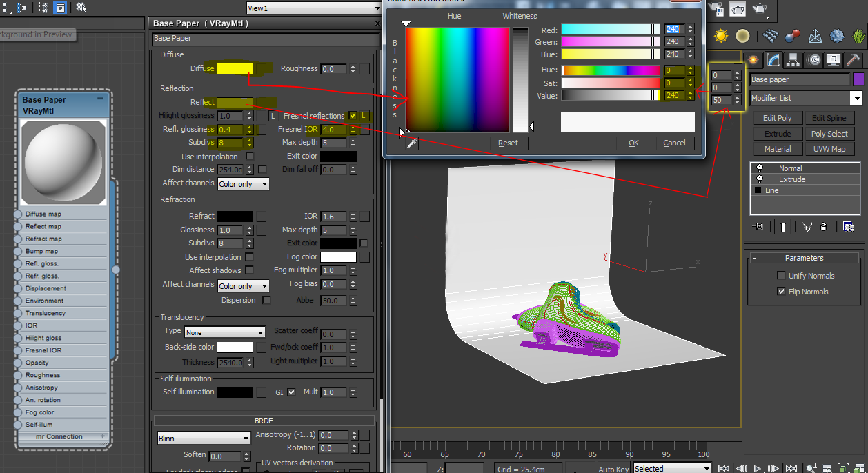Screen dimensions: 868x473
Task: Disable Flip Normals checkbox
Action: 781,292
